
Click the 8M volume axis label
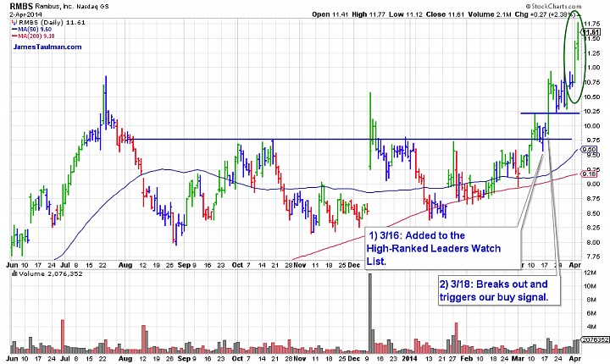(591, 300)
